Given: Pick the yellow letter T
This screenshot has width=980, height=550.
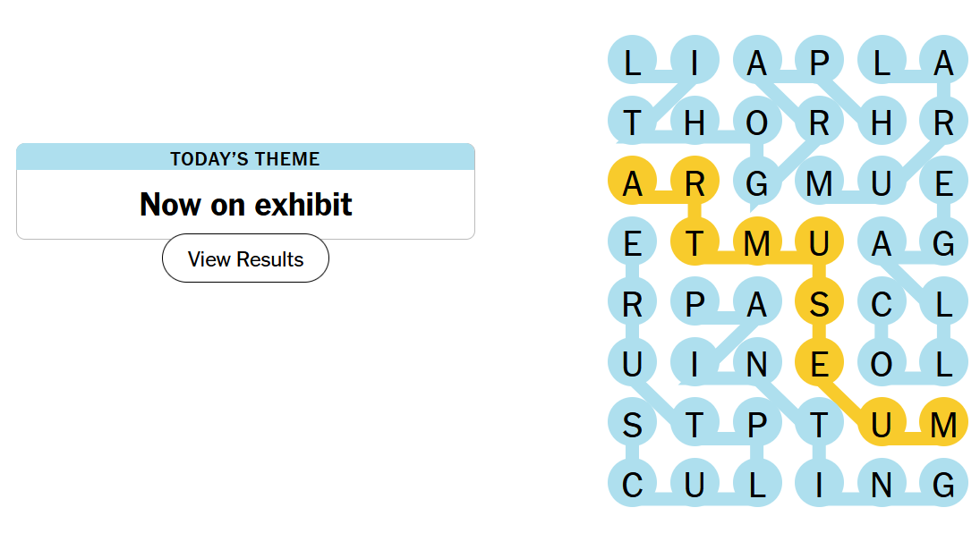Looking at the screenshot, I should (695, 243).
